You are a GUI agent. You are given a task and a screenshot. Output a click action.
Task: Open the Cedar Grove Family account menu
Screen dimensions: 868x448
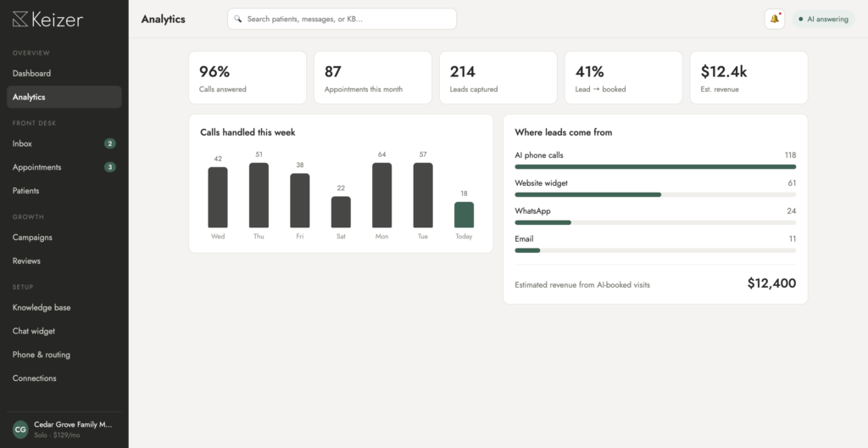(x=64, y=429)
